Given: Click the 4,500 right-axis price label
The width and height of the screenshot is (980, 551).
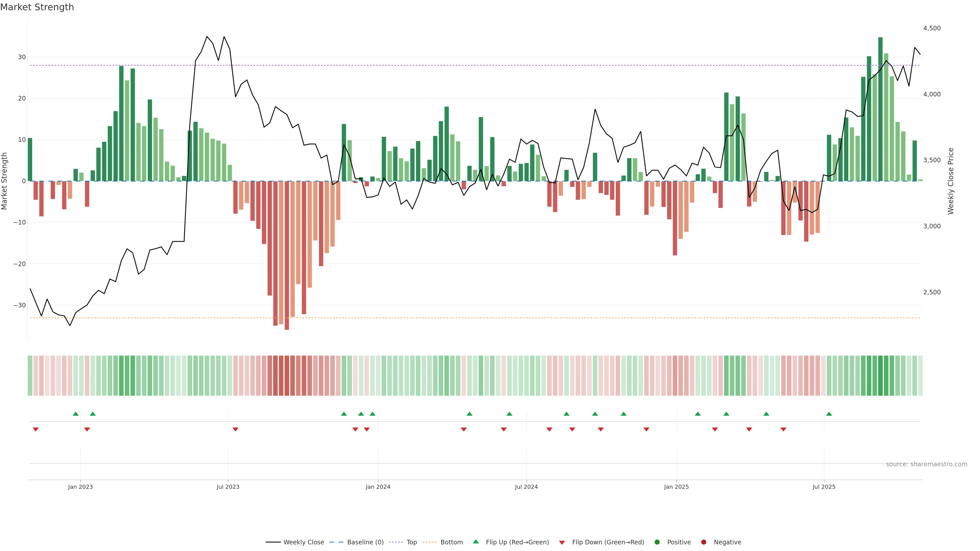Looking at the screenshot, I should coord(932,28).
